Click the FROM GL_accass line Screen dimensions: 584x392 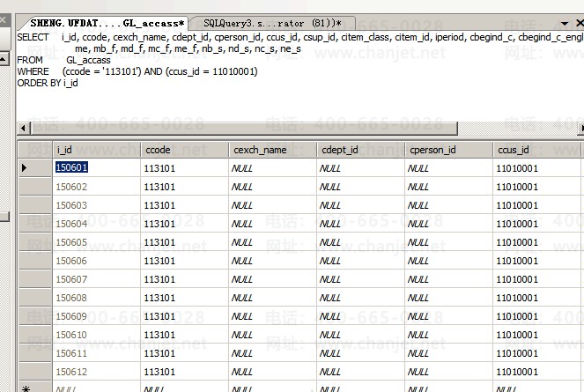point(63,60)
